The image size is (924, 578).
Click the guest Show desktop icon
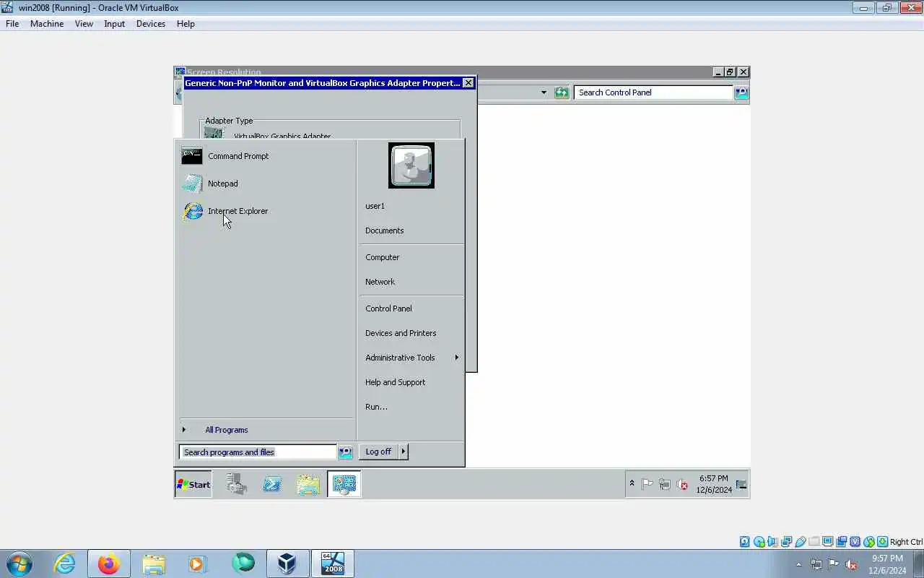point(741,484)
